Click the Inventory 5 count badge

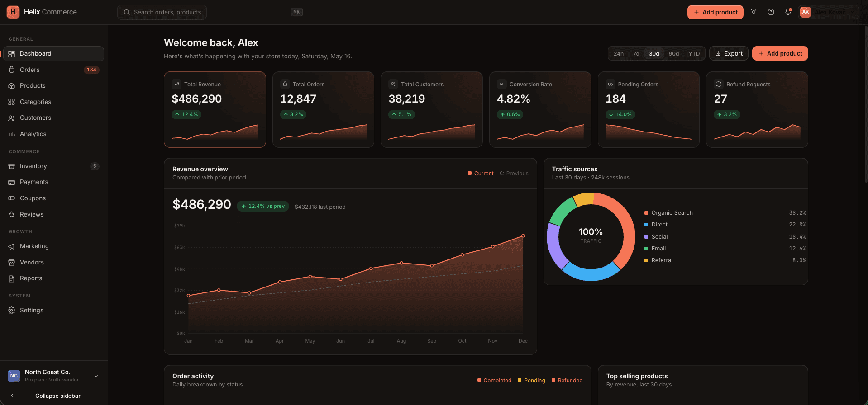coord(95,166)
